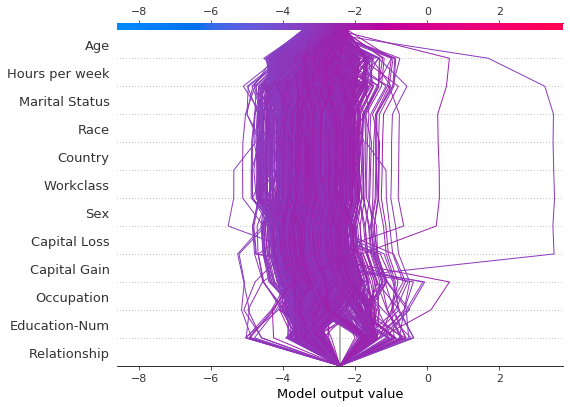Select the −6 tick on the bottom axis

pyautogui.click(x=210, y=378)
